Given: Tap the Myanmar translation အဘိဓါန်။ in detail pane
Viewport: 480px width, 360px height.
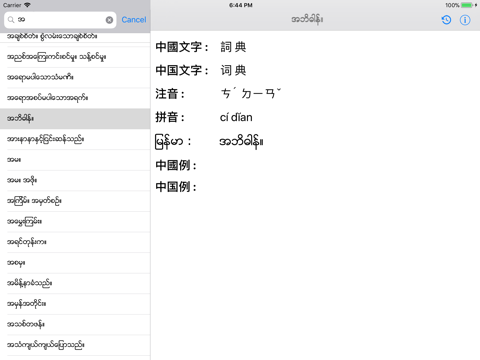Looking at the screenshot, I should pos(241,142).
